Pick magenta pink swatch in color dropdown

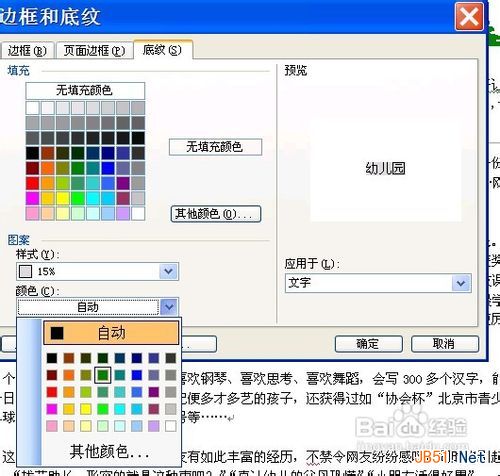[x=52, y=409]
